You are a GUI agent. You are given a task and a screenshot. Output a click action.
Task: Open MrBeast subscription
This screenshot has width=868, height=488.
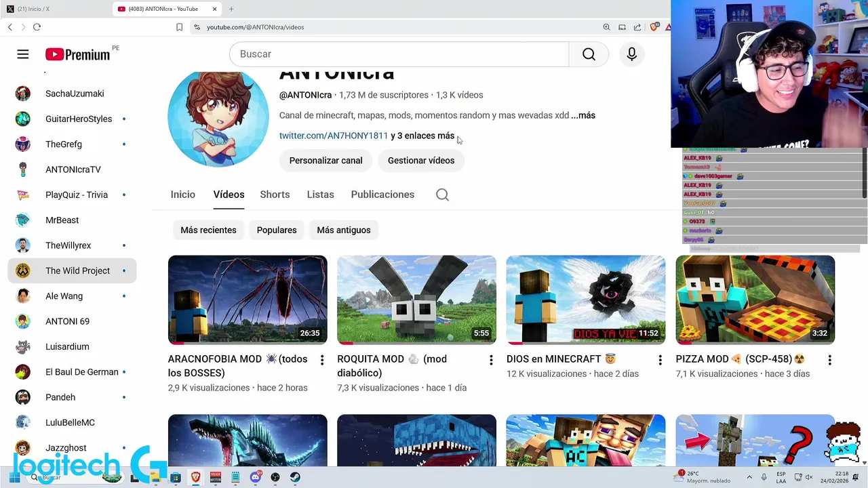click(72, 220)
